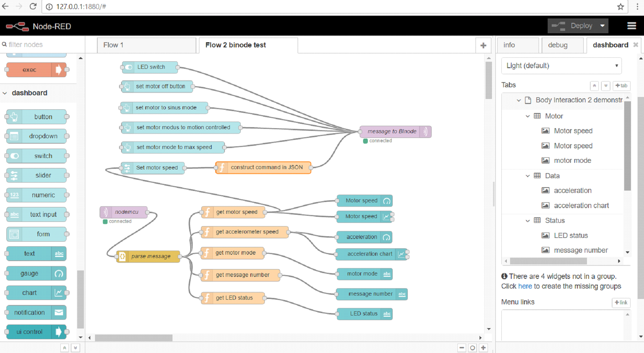Select the set motor to sinus mode node
644x353 pixels.
(164, 108)
